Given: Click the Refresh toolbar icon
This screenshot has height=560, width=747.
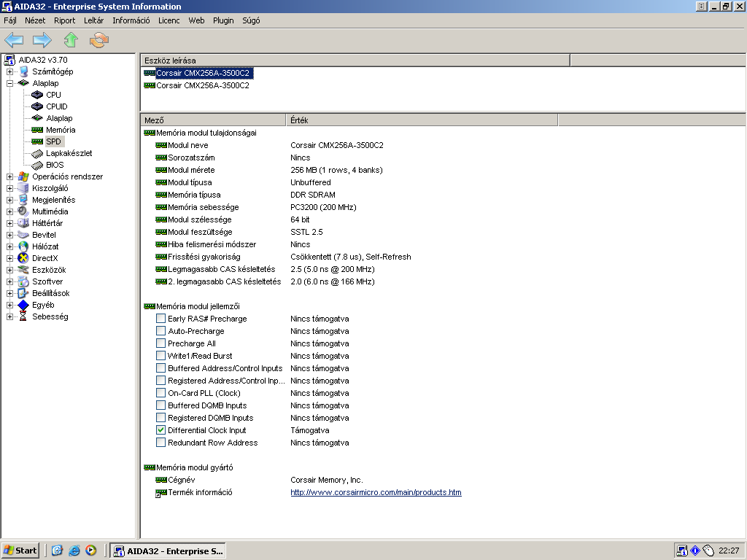Looking at the screenshot, I should click(x=99, y=40).
